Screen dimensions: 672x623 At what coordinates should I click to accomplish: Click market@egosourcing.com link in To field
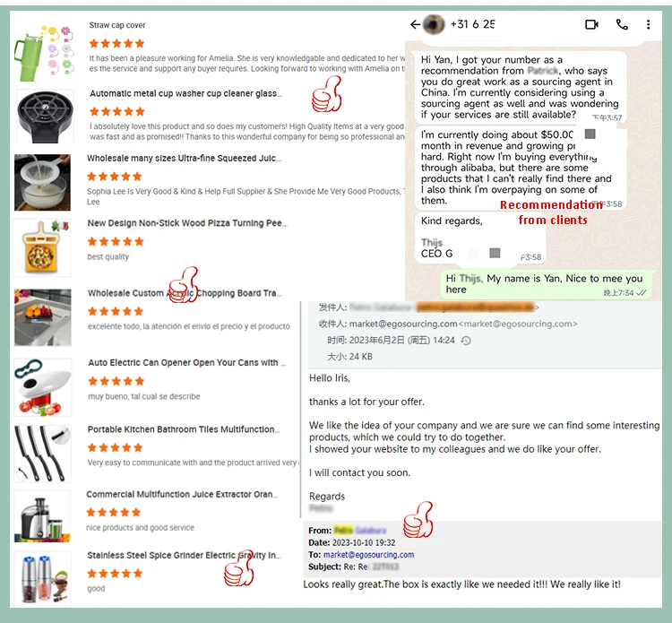[x=368, y=555]
